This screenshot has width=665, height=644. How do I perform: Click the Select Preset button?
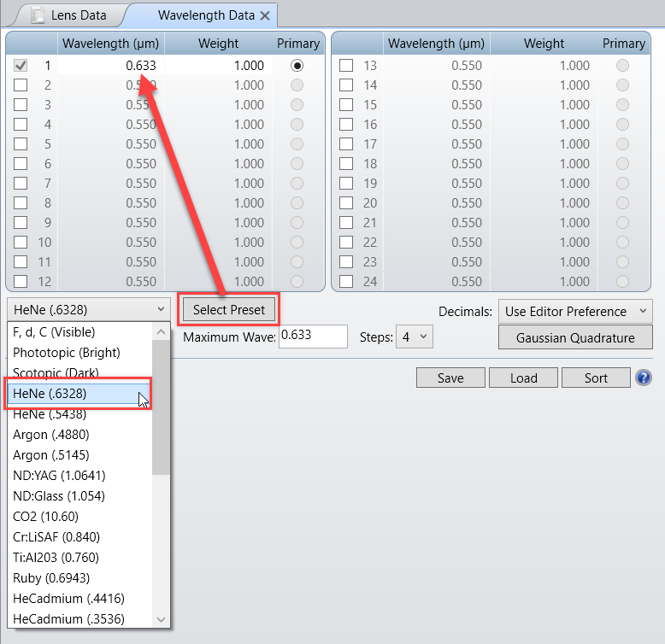coord(228,309)
